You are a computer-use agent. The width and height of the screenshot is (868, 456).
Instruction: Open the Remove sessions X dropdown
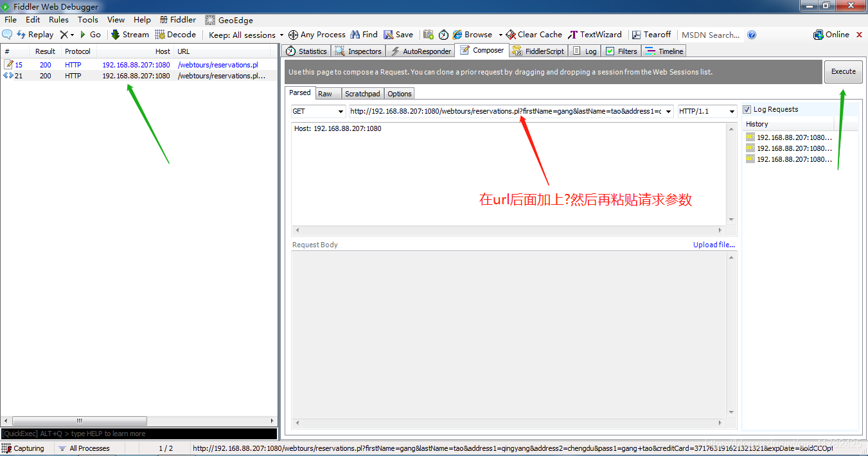click(67, 35)
